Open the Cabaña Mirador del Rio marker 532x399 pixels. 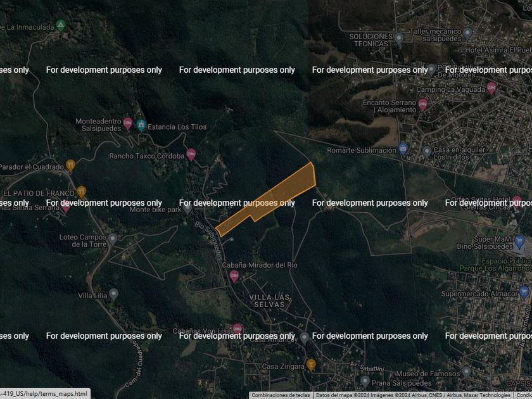coord(234,277)
